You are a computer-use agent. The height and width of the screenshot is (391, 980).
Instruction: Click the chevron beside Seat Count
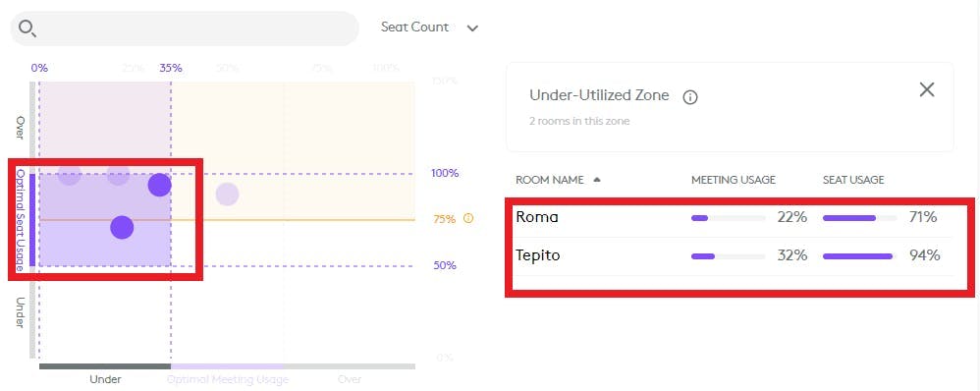(472, 28)
